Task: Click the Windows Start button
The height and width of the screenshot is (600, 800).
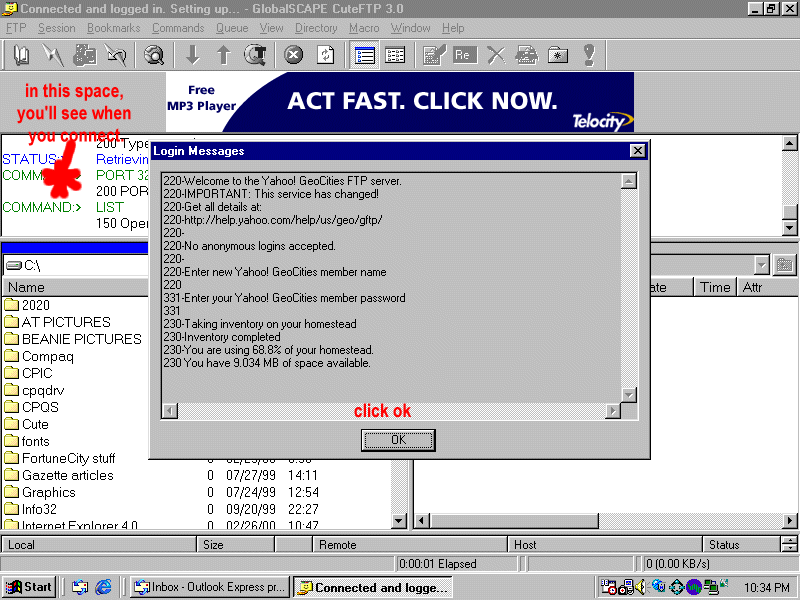Action: (29, 587)
